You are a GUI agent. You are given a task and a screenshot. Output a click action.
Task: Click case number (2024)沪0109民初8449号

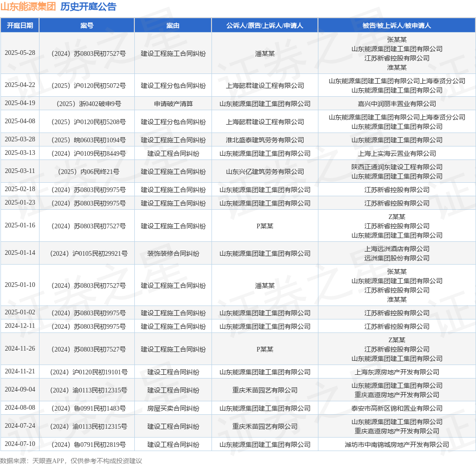(x=88, y=154)
